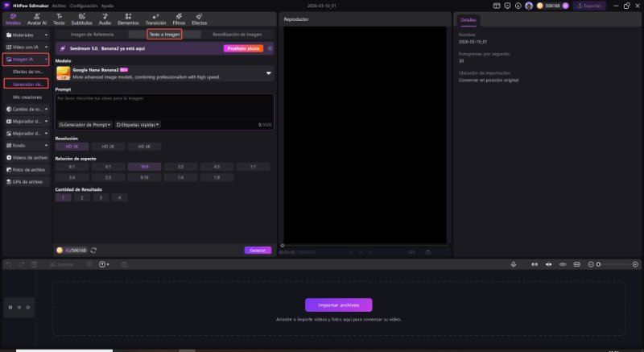Screen dimensions: 644x352
Task: Switch to the Imagen de Referencia tab
Action: 92,35
